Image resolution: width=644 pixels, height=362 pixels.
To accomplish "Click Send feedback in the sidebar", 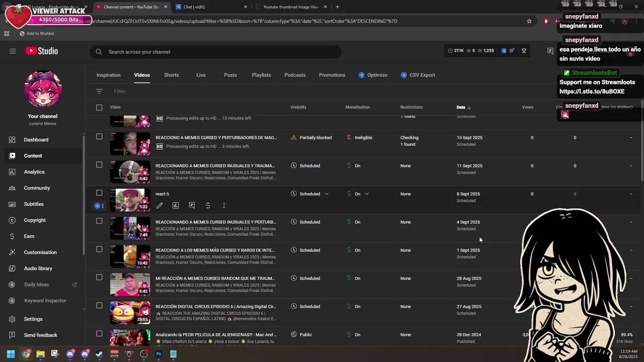I will pyautogui.click(x=44, y=335).
